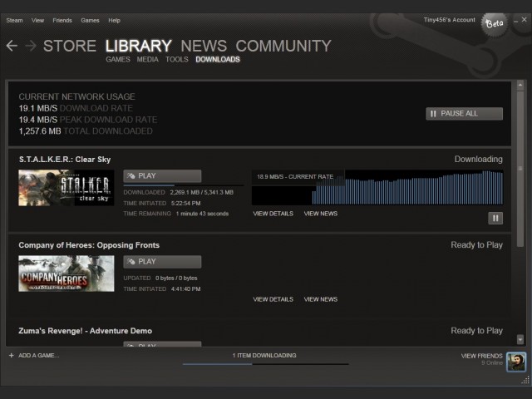Select the DOWNLOADS sub-tab
The height and width of the screenshot is (399, 532).
coord(218,59)
